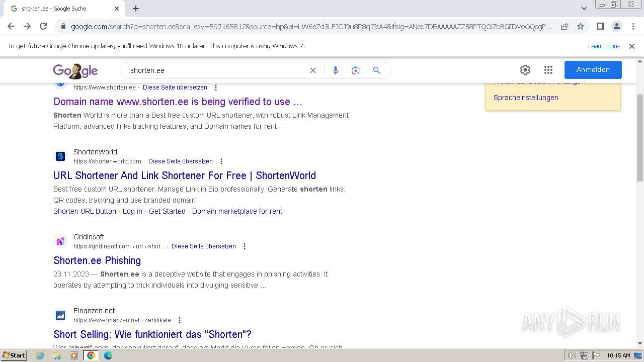Open the Shorten URL Button sitelink

pyautogui.click(x=85, y=211)
